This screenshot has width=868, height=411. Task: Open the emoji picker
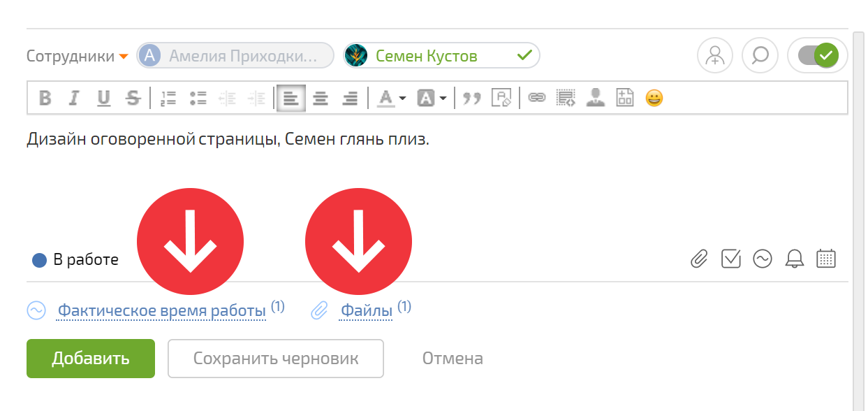654,99
